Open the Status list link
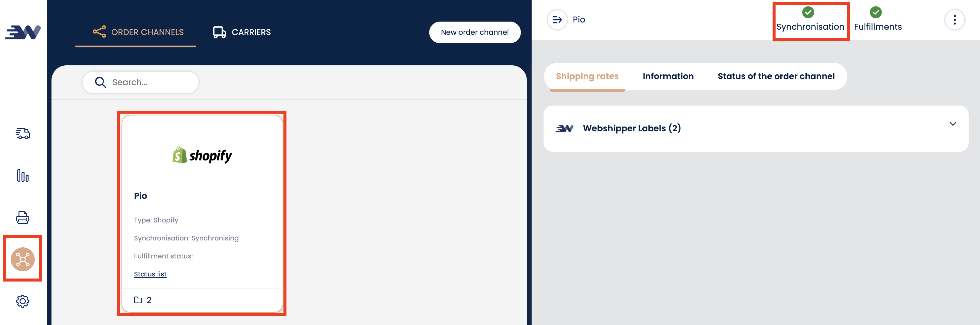Screen dimensions: 980x325 [150, 274]
